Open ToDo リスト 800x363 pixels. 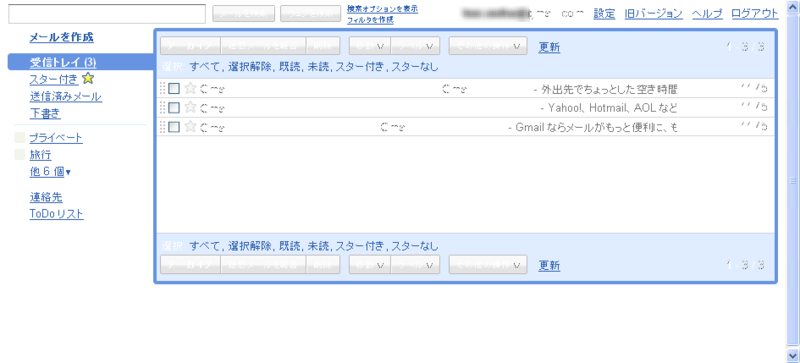pos(57,214)
